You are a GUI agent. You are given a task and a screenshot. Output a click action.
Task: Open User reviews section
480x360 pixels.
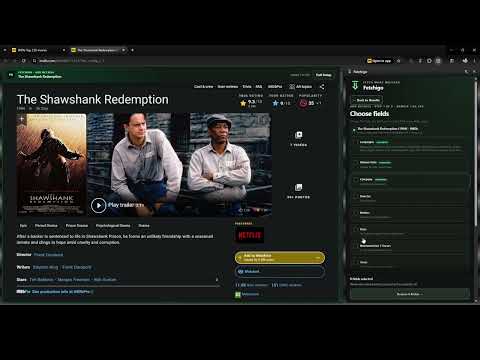pos(228,87)
